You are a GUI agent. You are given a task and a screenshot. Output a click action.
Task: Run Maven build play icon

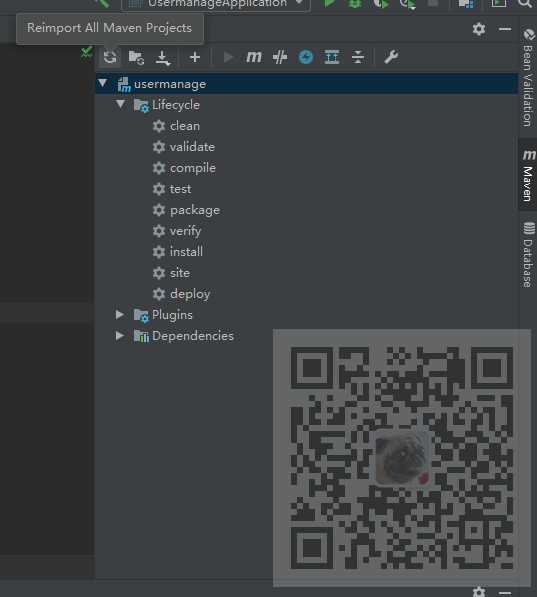(228, 57)
